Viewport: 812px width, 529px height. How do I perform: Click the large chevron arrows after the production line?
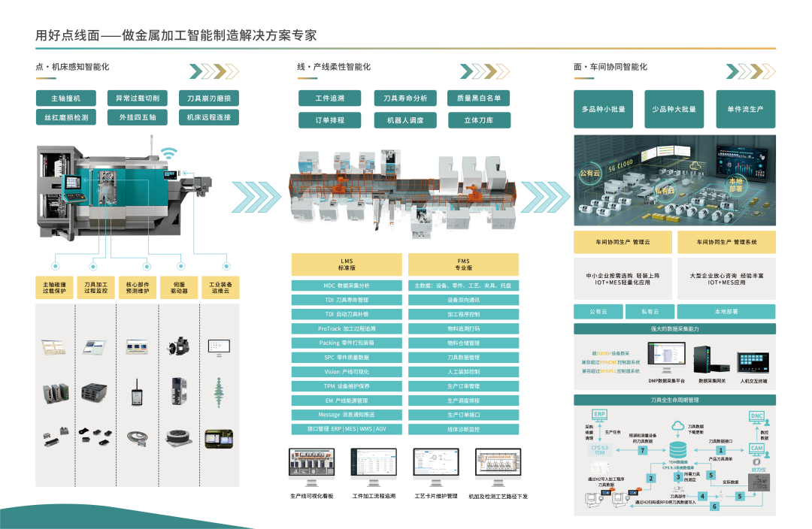545,197
